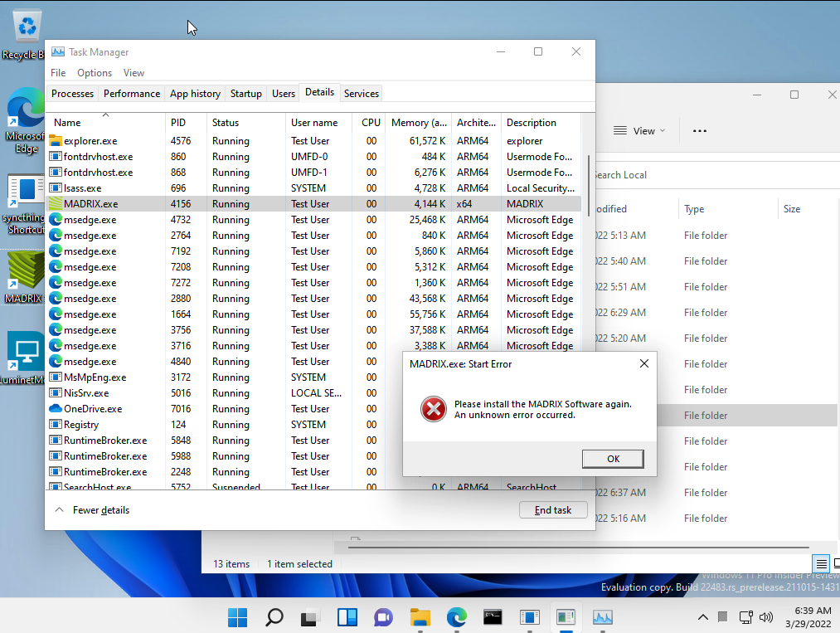Image resolution: width=840 pixels, height=633 pixels.
Task: Click the network icon in system tray
Action: [745, 617]
